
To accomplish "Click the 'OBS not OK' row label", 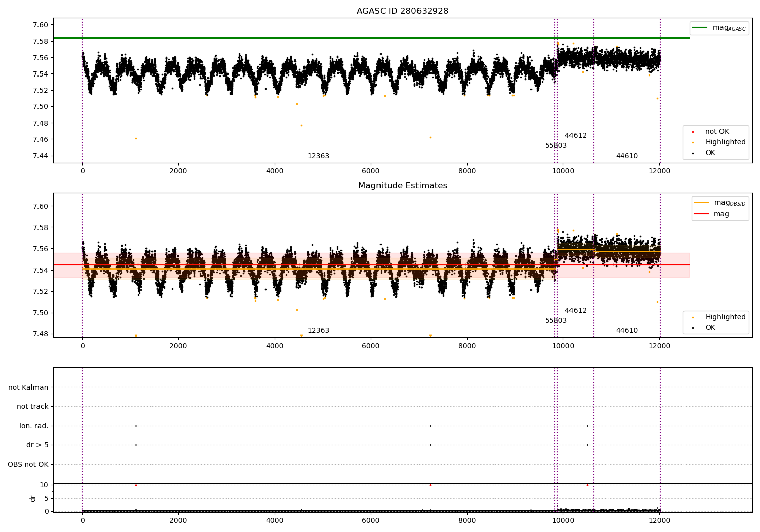I will 28,464.
